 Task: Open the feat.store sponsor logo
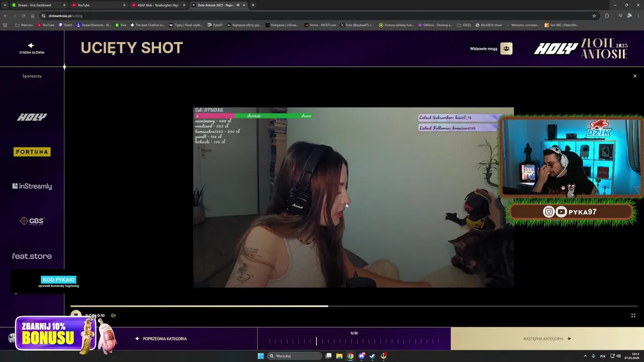[32, 256]
